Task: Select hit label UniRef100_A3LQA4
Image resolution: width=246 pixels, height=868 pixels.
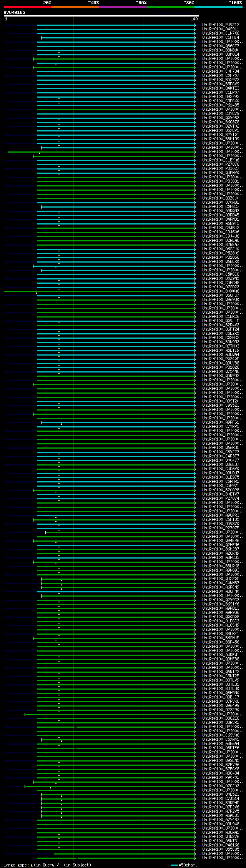Action: pyautogui.click(x=221, y=355)
